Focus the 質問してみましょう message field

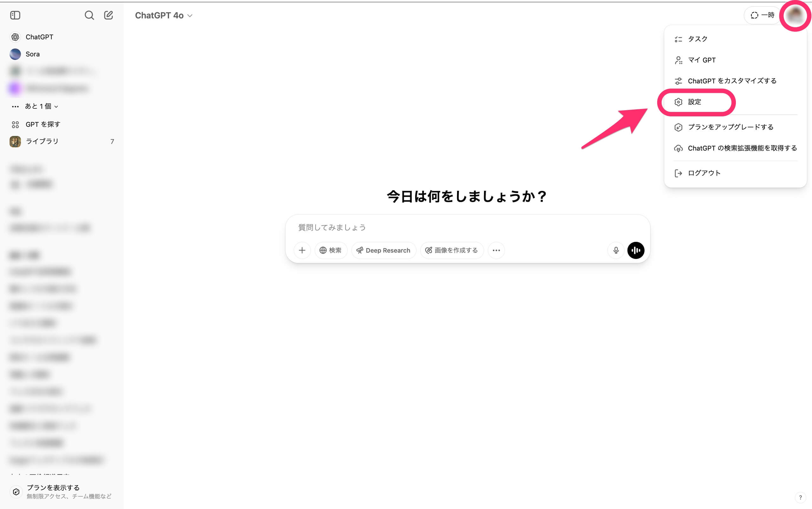[468, 228]
